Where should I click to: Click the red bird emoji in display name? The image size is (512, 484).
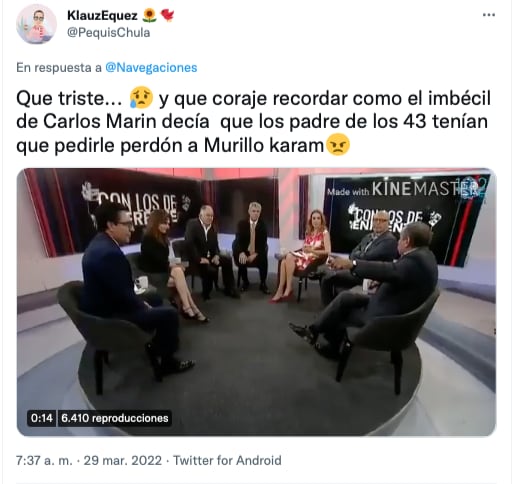pyautogui.click(x=167, y=15)
